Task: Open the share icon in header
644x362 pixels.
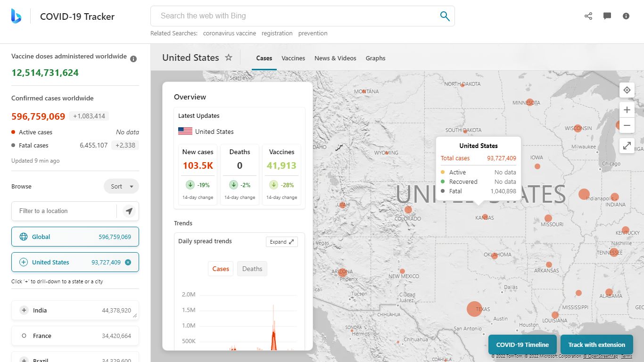Action: click(x=588, y=16)
